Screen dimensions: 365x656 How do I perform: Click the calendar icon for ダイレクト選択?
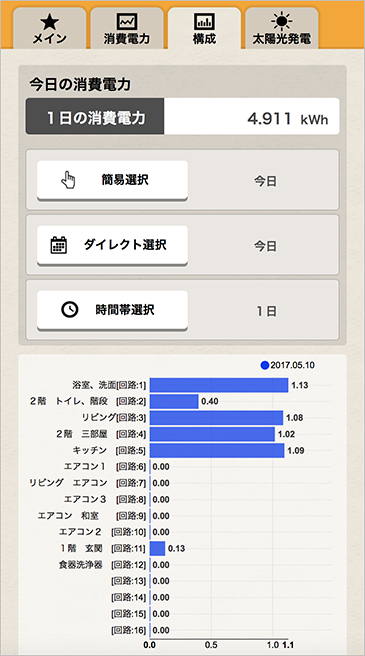[59, 245]
